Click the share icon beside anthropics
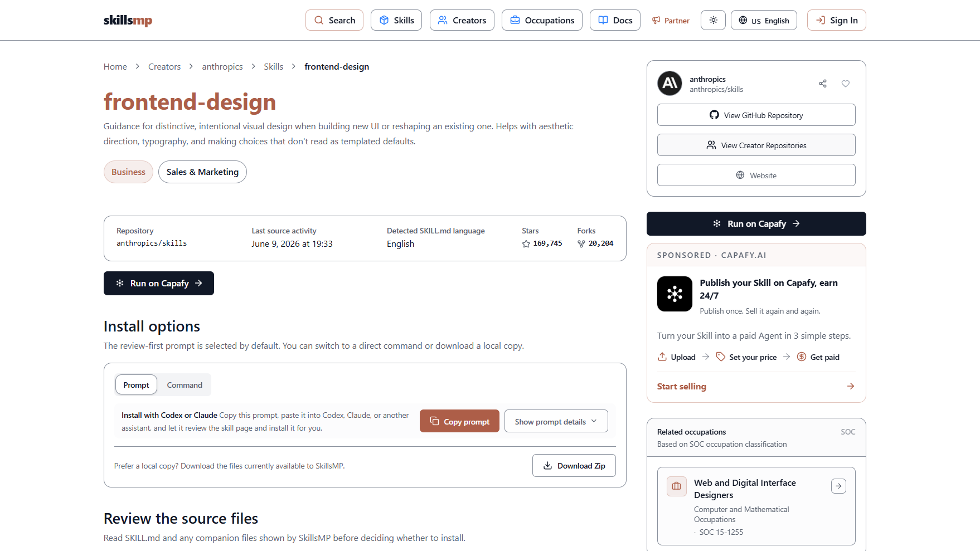Image resolution: width=980 pixels, height=551 pixels. coord(822,84)
